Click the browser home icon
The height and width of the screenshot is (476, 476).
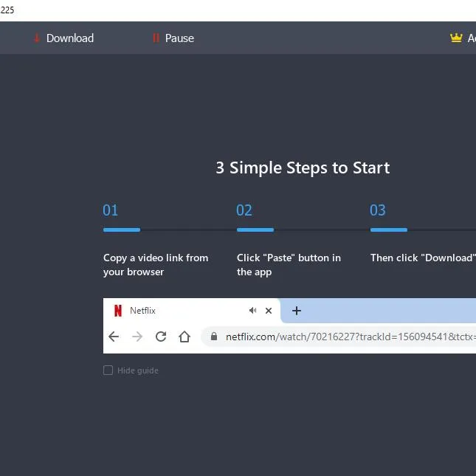click(184, 337)
